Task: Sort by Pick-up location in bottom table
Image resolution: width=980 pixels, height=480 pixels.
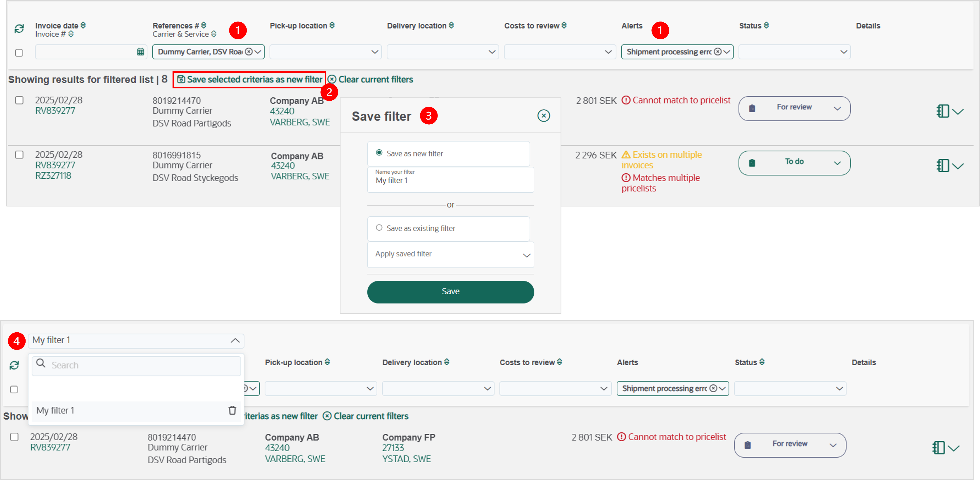Action: (327, 362)
